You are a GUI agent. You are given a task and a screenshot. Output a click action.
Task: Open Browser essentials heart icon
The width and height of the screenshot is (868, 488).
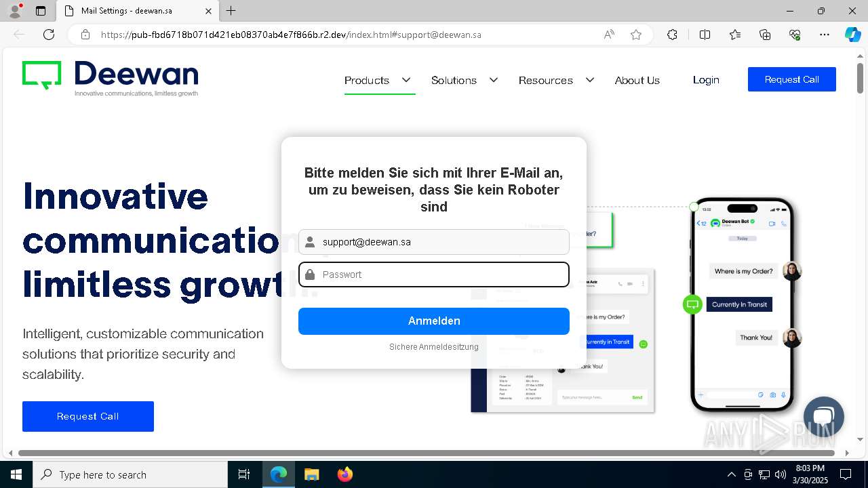click(795, 35)
